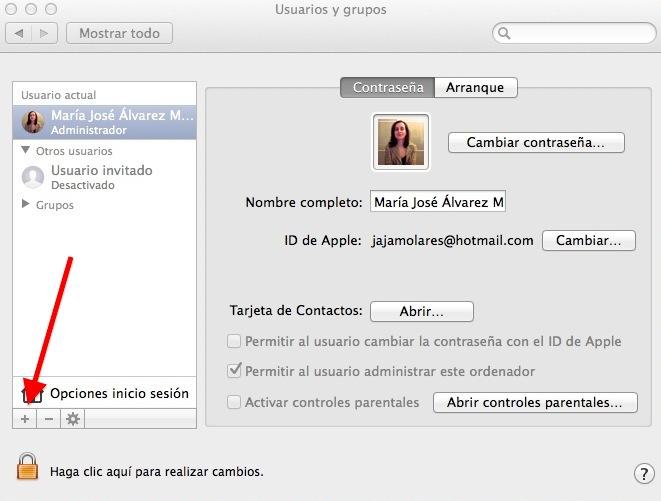
Task: Click the plus button to add user
Action: (25, 419)
